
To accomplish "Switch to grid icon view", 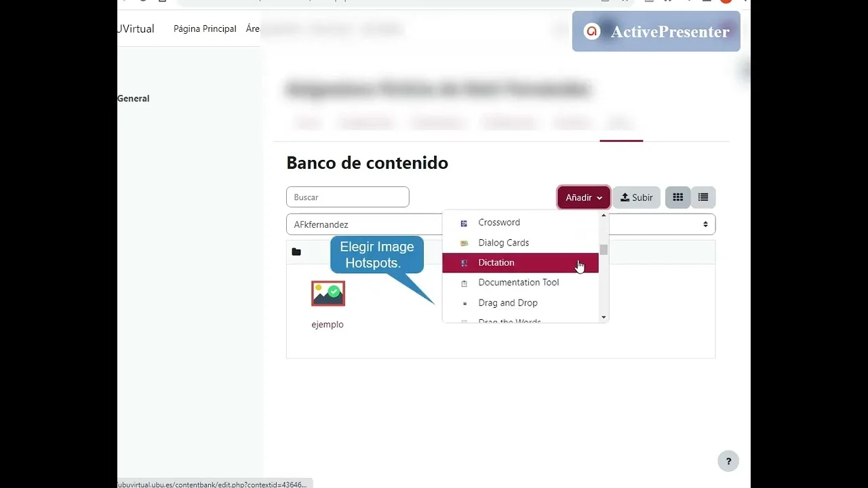I will (677, 197).
